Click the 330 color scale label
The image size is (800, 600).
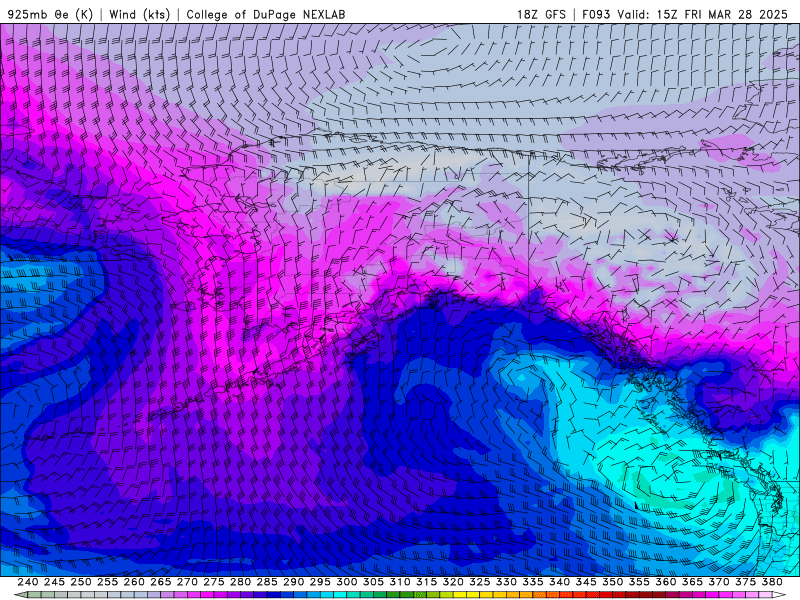point(506,582)
